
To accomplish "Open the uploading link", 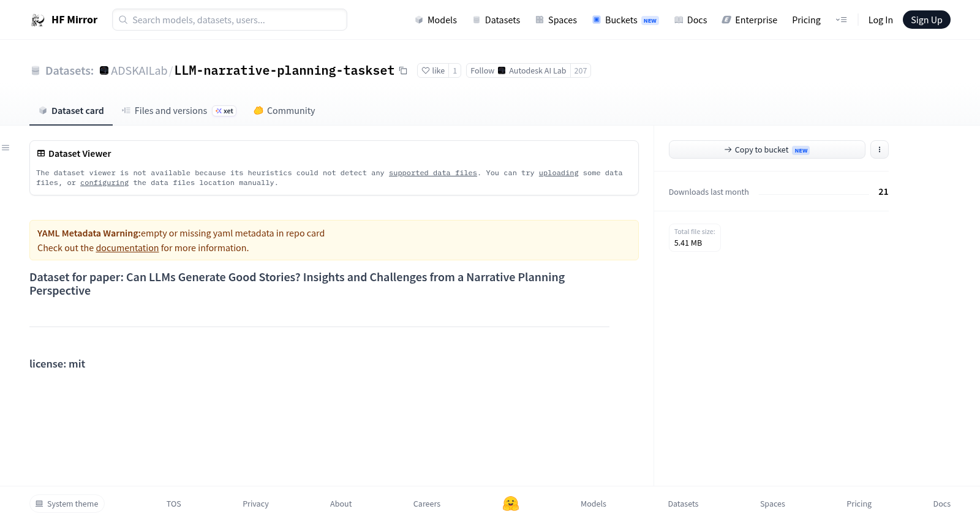I will tap(559, 173).
